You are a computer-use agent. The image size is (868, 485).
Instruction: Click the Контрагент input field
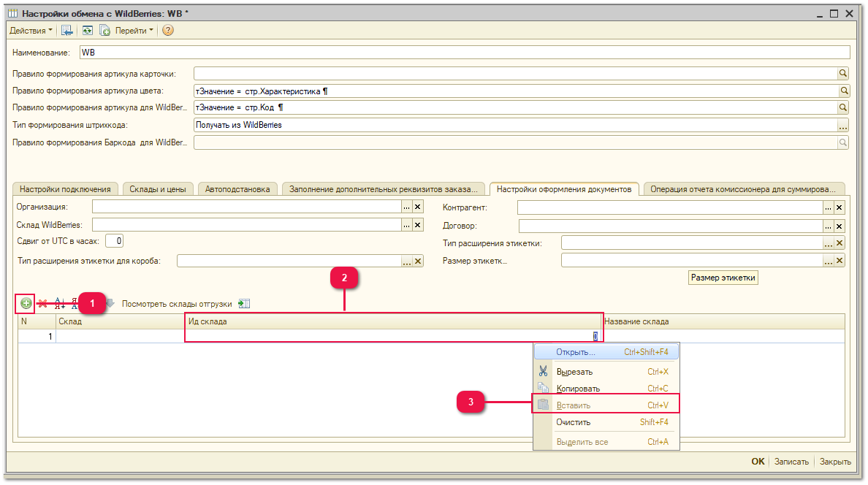670,207
